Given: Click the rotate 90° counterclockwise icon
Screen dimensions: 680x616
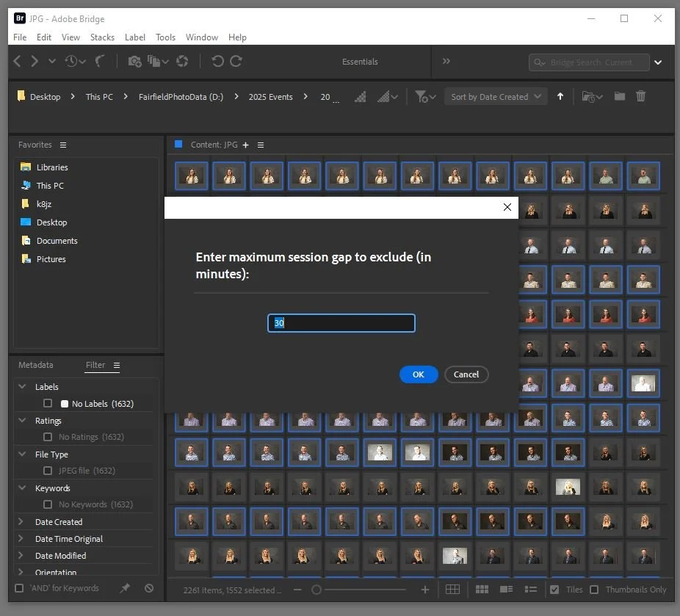Looking at the screenshot, I should tap(217, 62).
